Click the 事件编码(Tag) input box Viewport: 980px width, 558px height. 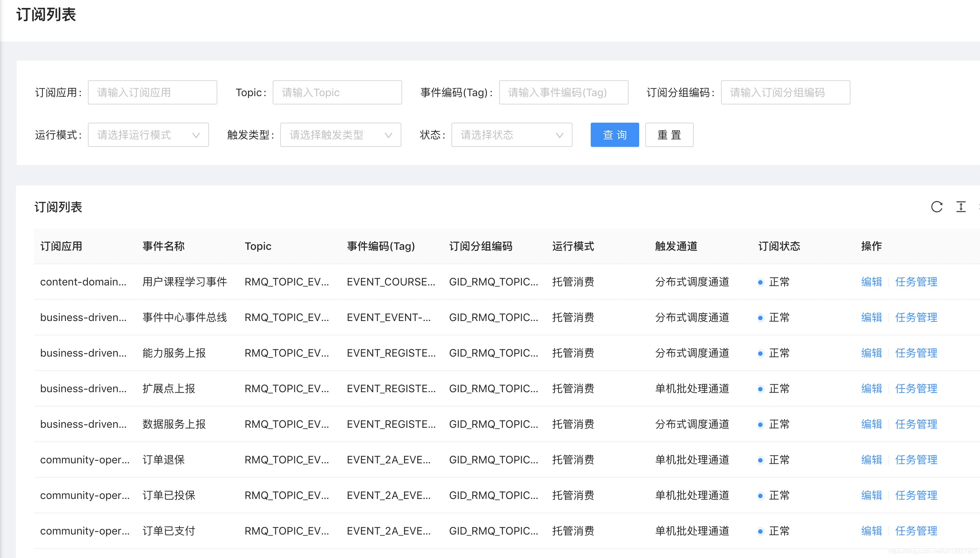click(563, 92)
